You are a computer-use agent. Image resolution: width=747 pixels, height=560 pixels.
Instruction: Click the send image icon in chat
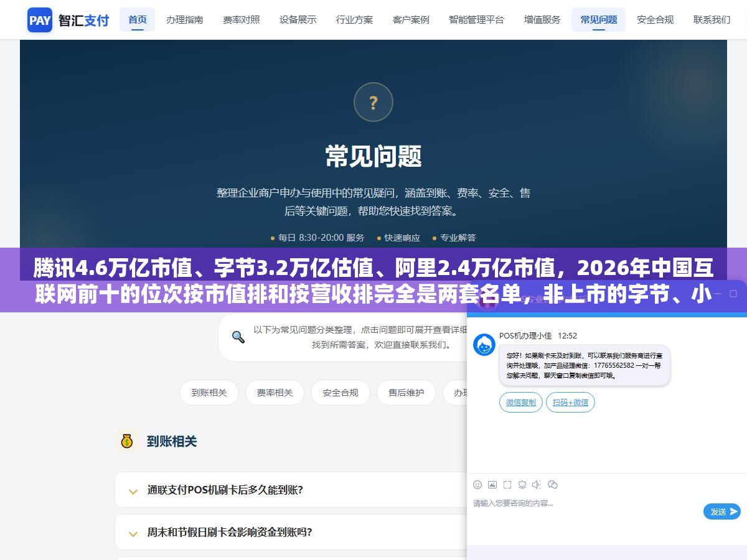(x=492, y=484)
